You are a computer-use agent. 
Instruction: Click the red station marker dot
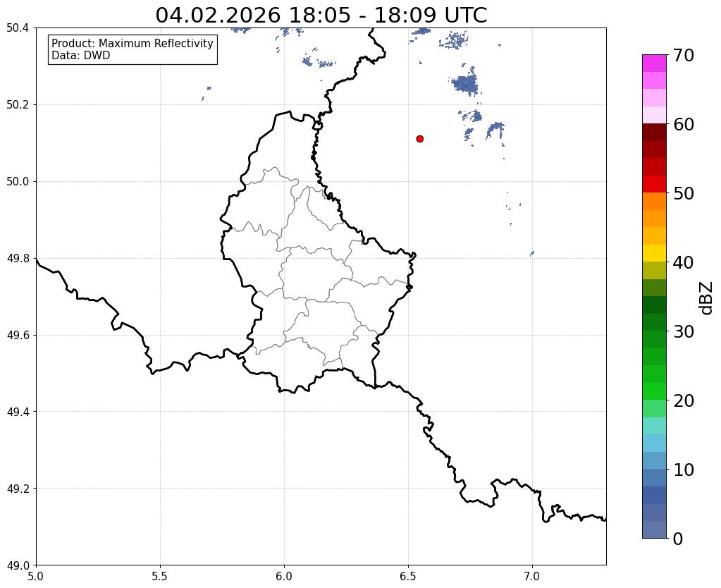[419, 139]
